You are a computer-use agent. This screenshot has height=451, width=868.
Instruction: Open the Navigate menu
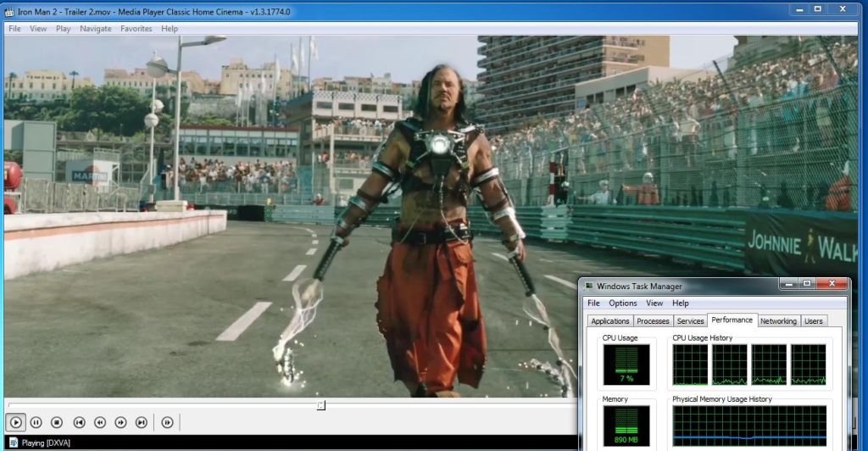[x=95, y=29]
